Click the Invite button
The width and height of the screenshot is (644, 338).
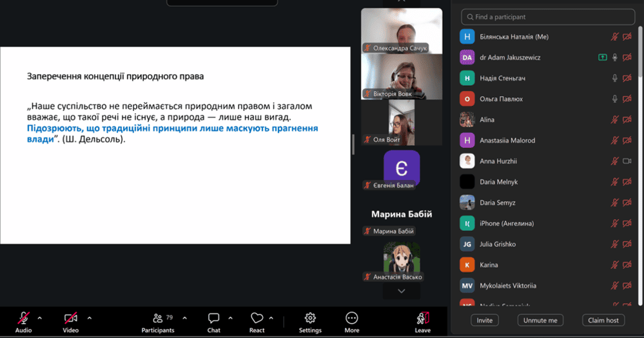coord(485,320)
